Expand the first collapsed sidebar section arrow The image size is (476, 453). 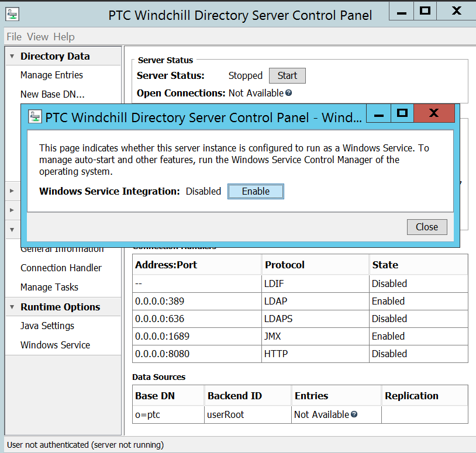(12, 191)
